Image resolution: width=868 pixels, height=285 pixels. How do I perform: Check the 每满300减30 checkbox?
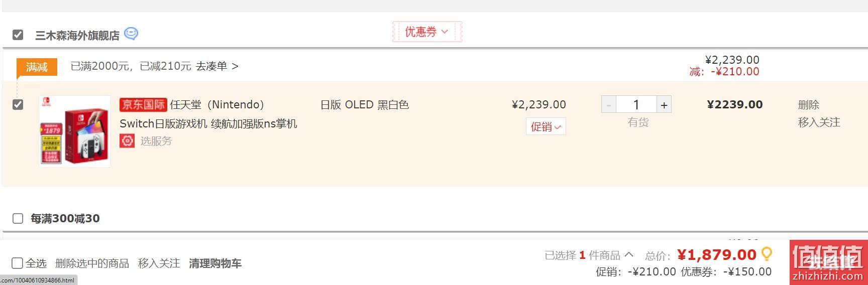coord(18,218)
